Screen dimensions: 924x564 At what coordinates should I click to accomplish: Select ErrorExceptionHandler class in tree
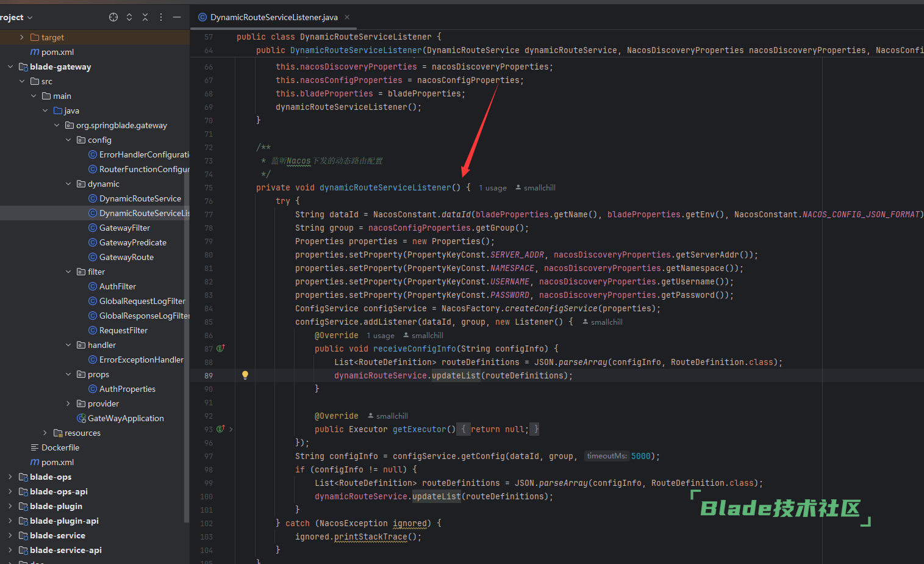tap(136, 360)
